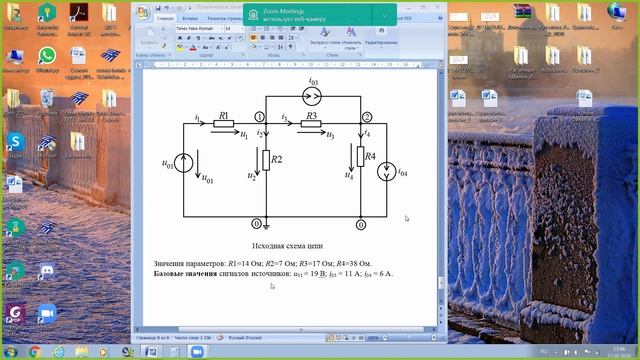Align paragraph text to the right
Viewport: 640px width, 360px height.
272,38
